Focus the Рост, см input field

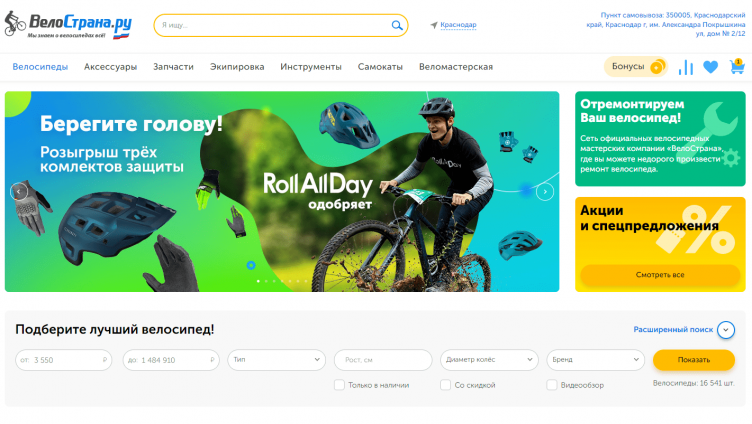tap(383, 360)
